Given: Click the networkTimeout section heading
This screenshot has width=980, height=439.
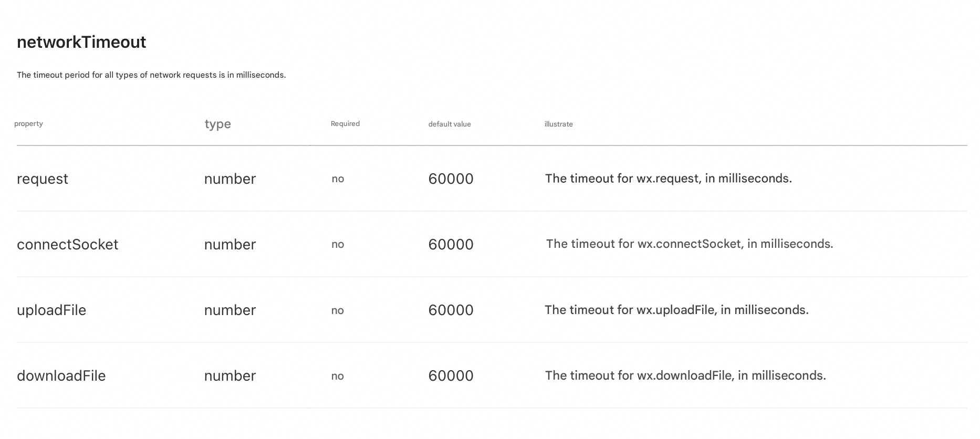Looking at the screenshot, I should coord(81,42).
